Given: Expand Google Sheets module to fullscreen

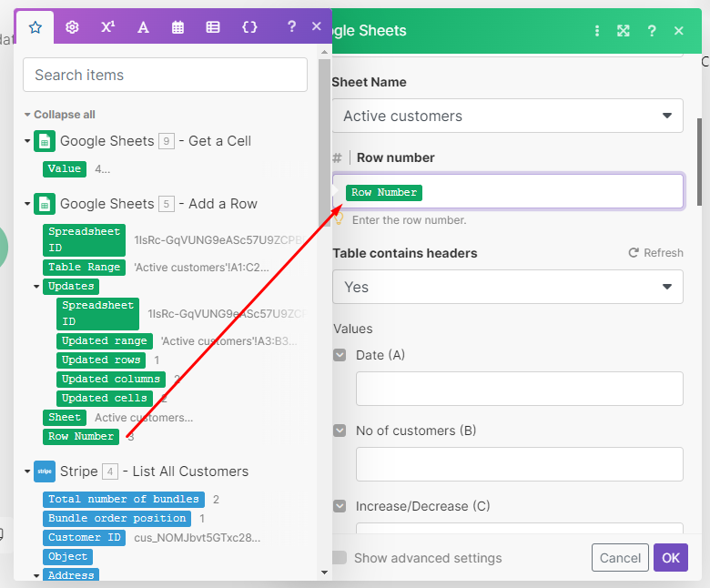Looking at the screenshot, I should 623,31.
